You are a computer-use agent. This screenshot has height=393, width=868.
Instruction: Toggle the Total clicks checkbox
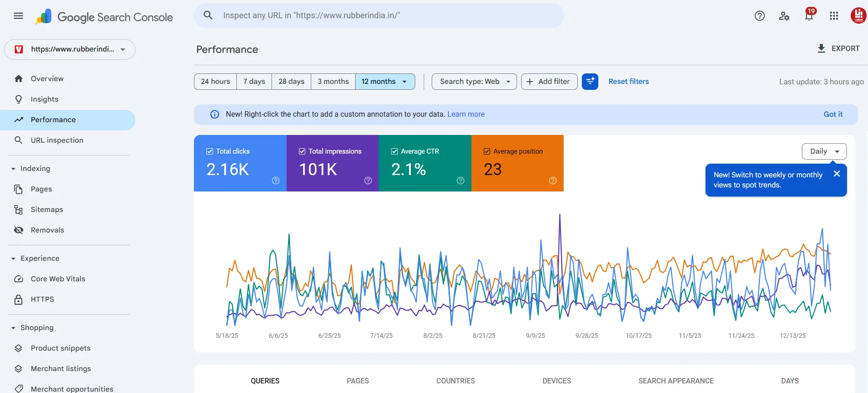[210, 151]
